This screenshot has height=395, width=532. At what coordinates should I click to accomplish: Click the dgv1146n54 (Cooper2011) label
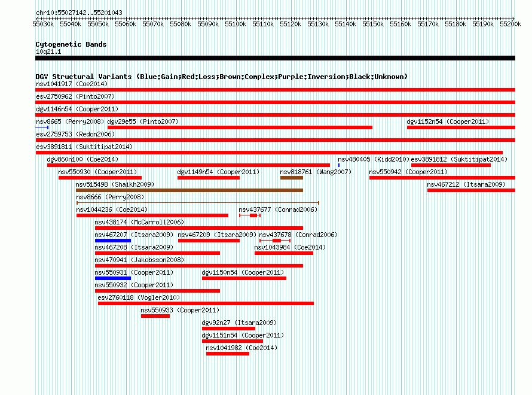(77, 109)
